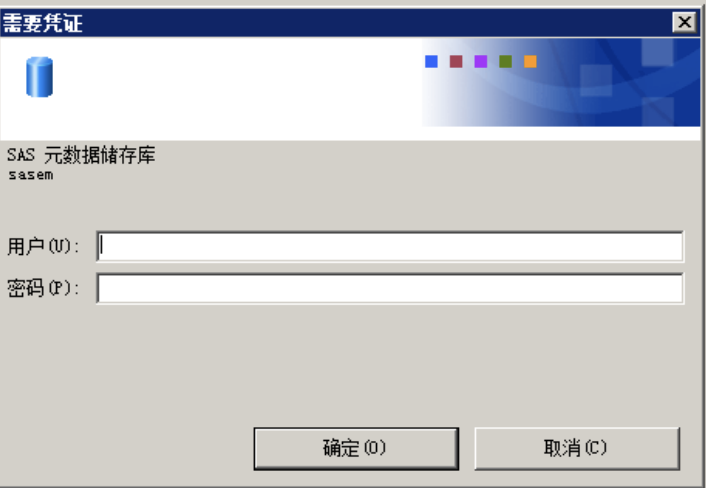Image resolution: width=708 pixels, height=488 pixels.
Task: Click the translucent square at banner top right
Action: tap(657, 53)
